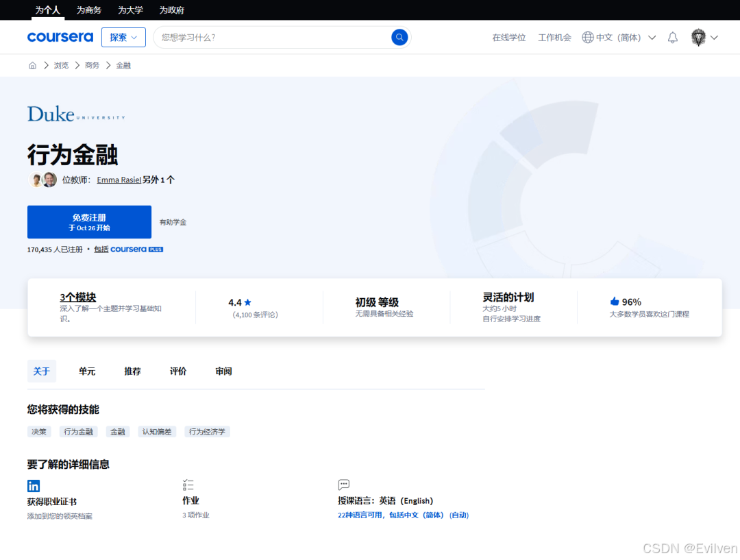The image size is (740, 560).
Task: Click the 3 项作业 text
Action: pos(196,515)
